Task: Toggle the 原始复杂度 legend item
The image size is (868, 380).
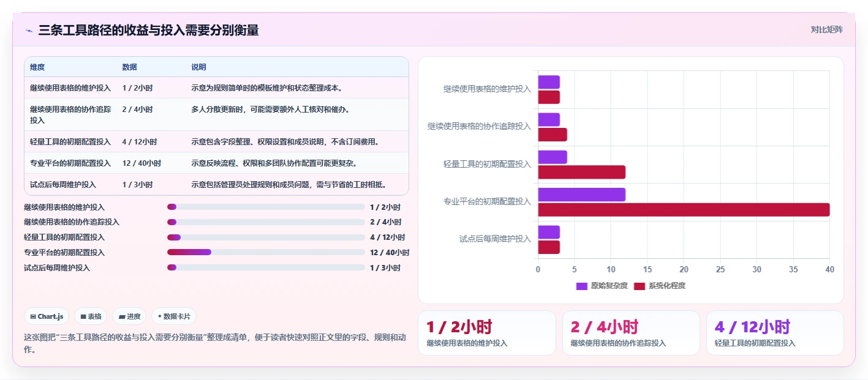Action: pos(602,286)
